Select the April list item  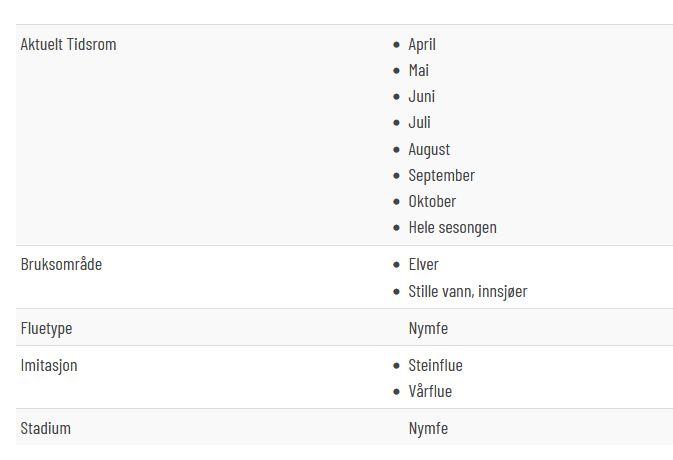(x=422, y=45)
